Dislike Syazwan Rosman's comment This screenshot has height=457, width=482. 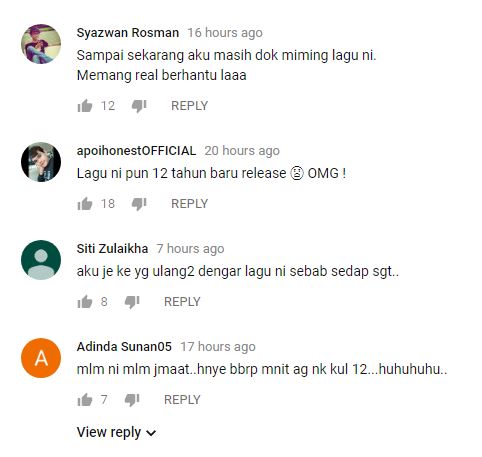pos(139,106)
